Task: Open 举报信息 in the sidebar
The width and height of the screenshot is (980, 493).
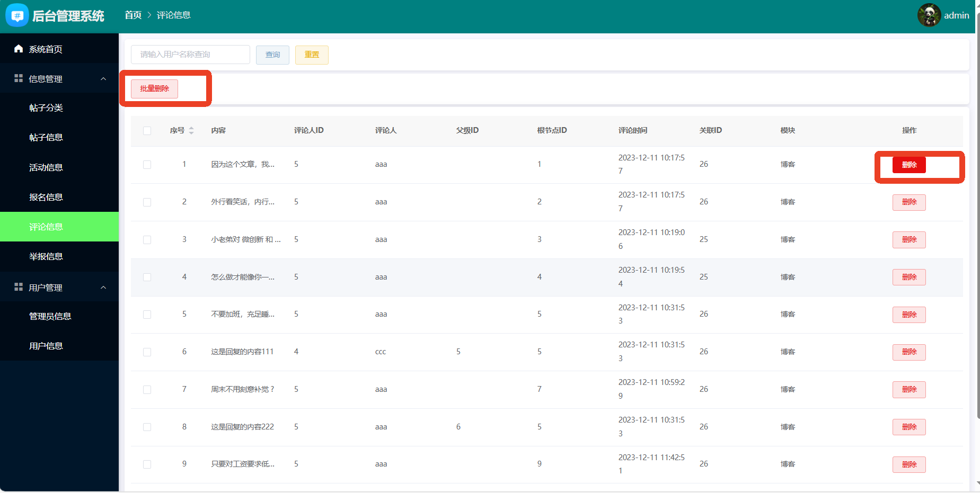Action: (x=59, y=256)
